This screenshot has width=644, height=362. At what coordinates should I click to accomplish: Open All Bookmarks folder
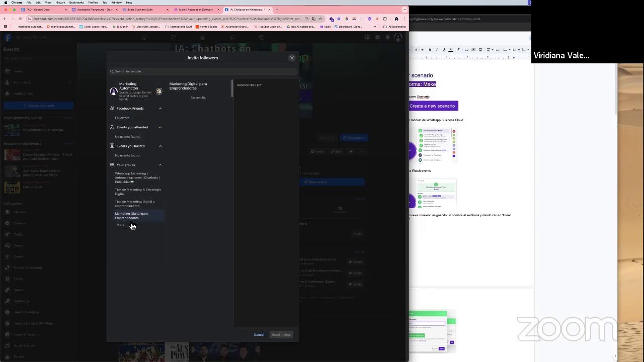tap(394, 27)
